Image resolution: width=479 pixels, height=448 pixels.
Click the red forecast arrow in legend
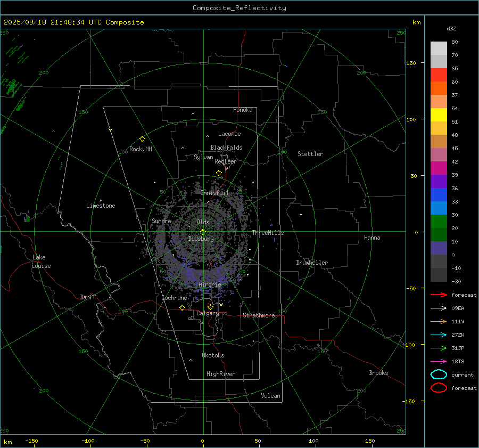438,295
